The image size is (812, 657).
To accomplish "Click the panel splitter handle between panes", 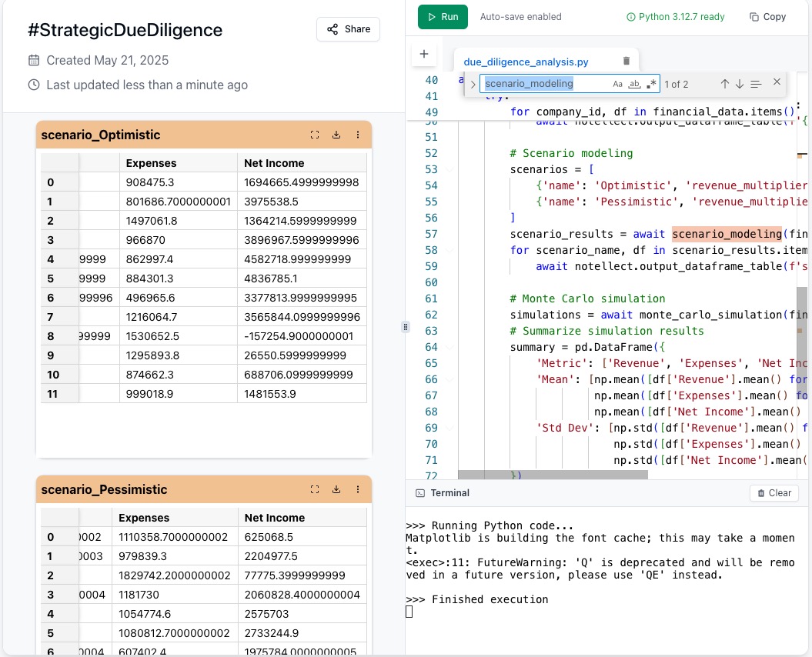I will pos(406,327).
